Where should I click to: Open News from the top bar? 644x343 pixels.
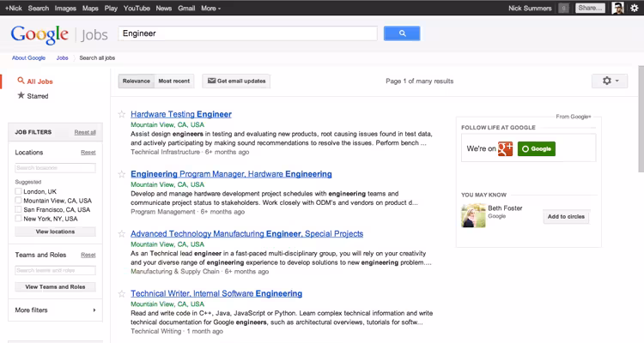point(163,9)
